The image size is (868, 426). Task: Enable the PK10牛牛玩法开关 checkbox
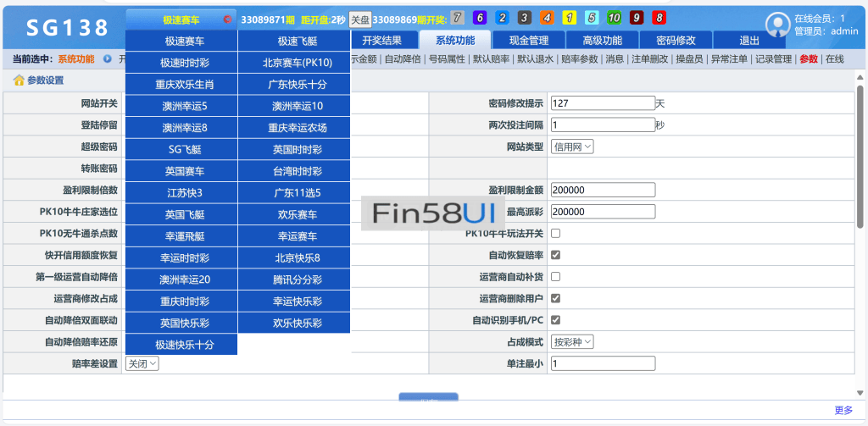tap(556, 233)
